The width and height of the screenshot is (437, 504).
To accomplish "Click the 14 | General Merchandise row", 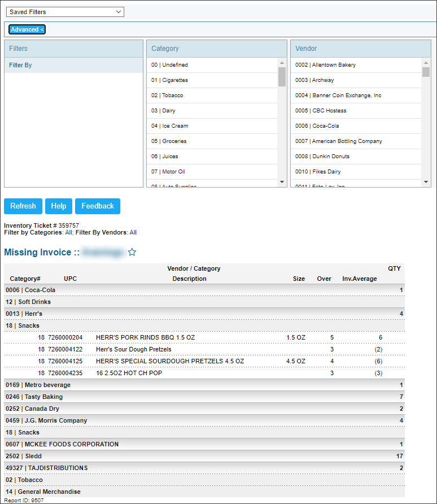I will 204,492.
